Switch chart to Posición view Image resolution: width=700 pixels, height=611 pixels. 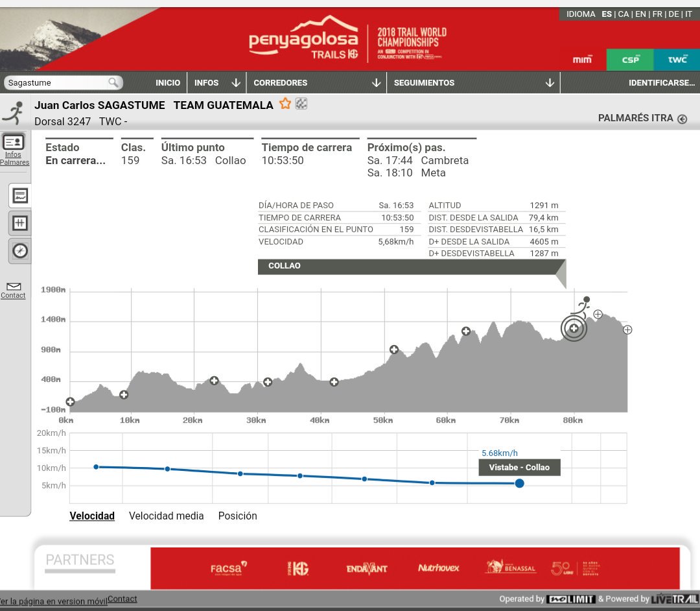237,516
